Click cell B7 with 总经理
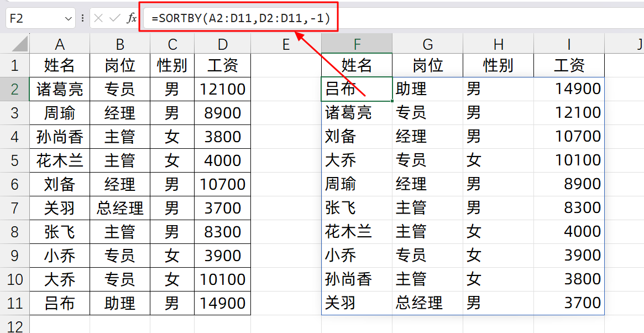The height and width of the screenshot is (333, 644). click(x=121, y=208)
